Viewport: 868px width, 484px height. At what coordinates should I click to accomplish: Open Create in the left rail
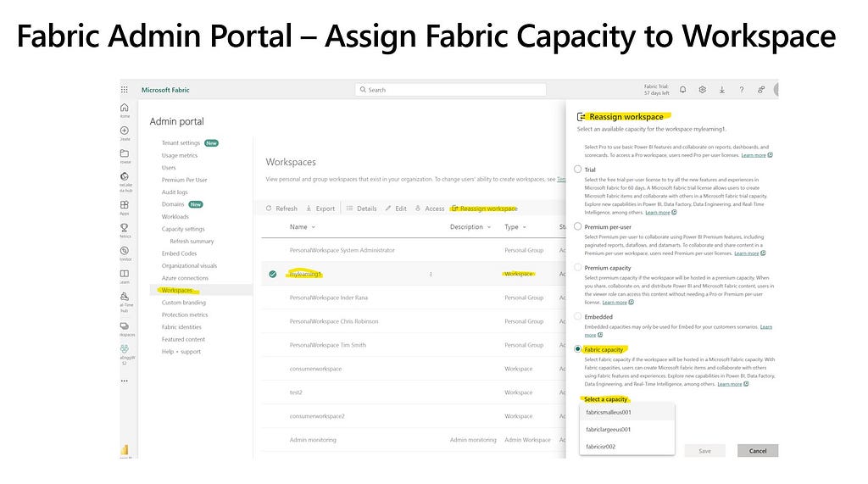[125, 131]
